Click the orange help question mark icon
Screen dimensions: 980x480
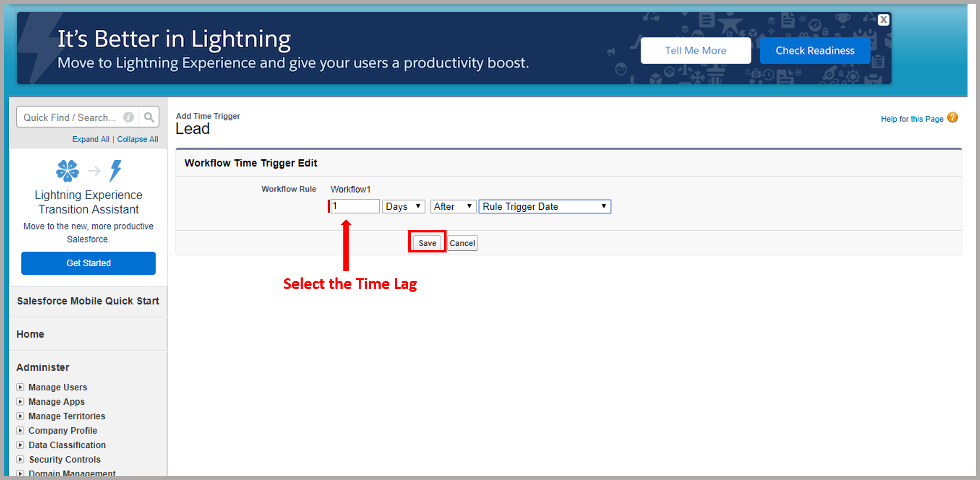[952, 118]
